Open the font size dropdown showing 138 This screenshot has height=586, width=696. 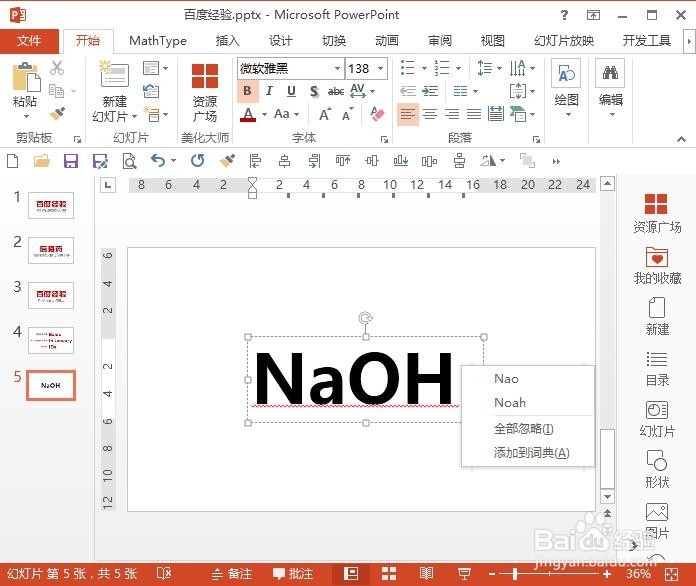click(x=380, y=68)
